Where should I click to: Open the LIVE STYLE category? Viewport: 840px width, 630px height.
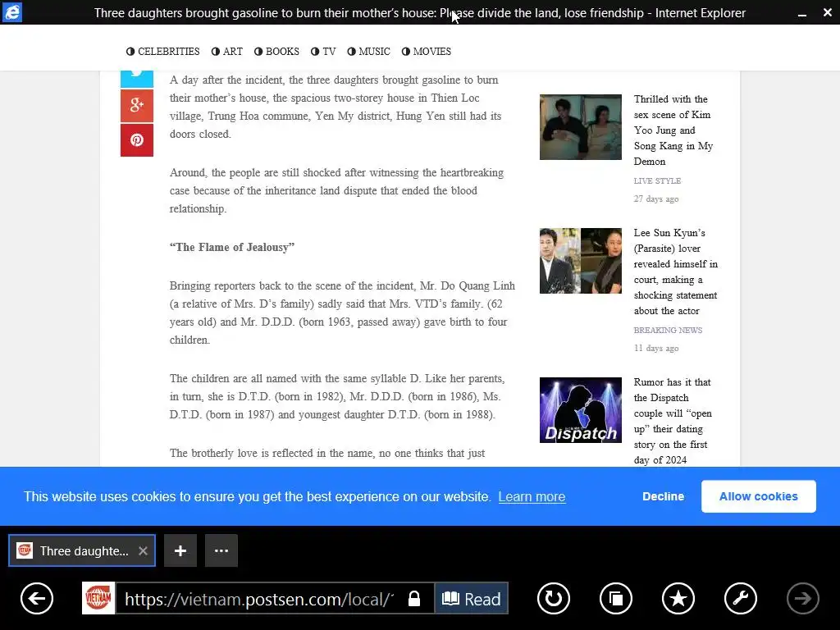point(657,181)
